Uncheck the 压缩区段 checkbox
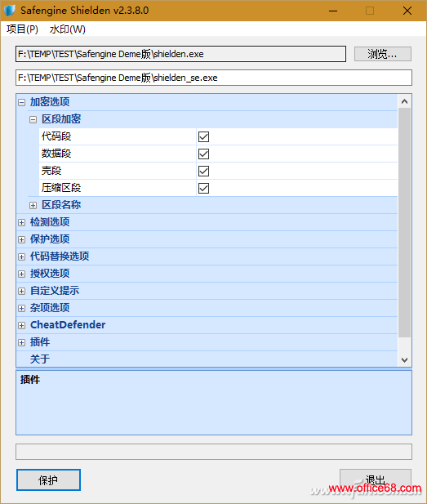Screen dimensions: 427x504 point(203,189)
